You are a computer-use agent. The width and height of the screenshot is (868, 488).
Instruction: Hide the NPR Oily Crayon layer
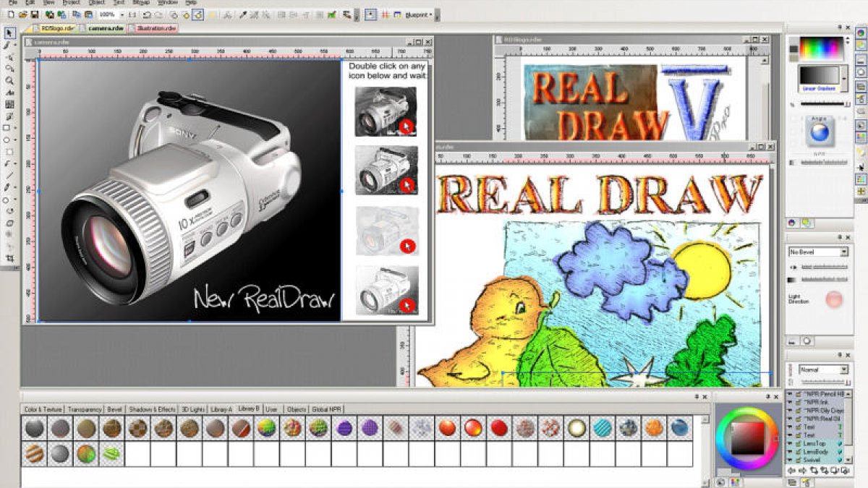click(x=790, y=410)
